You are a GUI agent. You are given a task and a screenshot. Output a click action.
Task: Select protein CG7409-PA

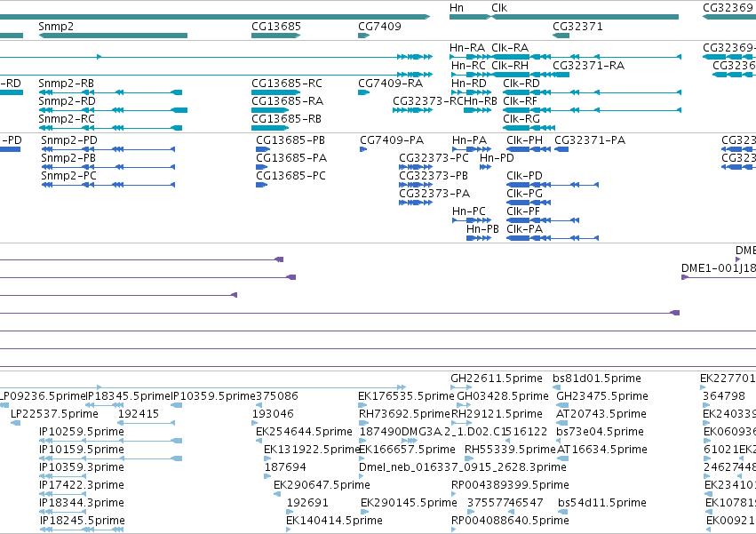[392, 139]
